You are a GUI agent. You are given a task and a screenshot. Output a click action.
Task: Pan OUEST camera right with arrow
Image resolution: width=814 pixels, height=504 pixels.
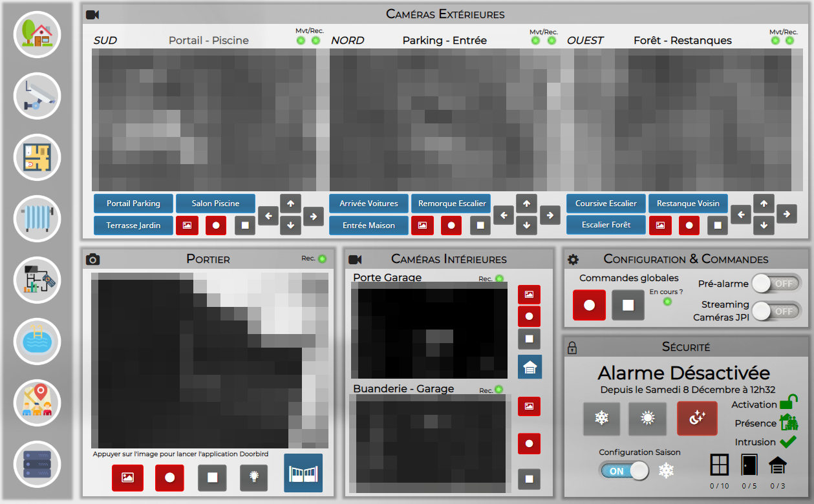pos(786,213)
